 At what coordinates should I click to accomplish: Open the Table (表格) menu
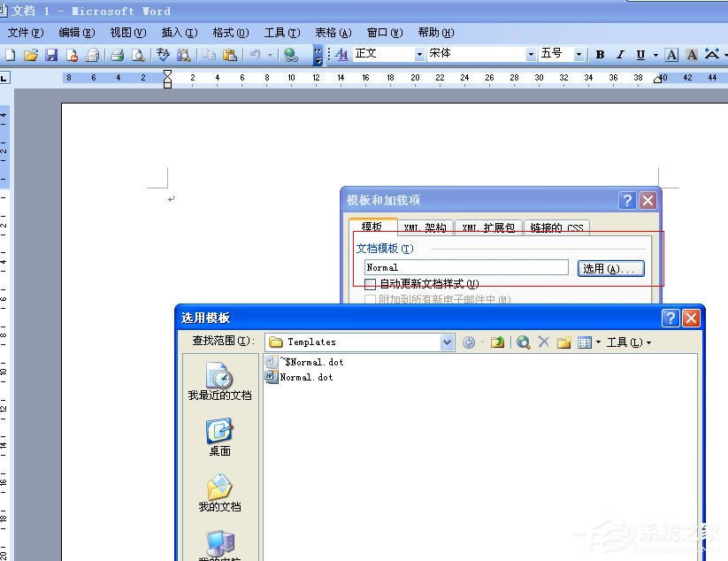point(333,33)
